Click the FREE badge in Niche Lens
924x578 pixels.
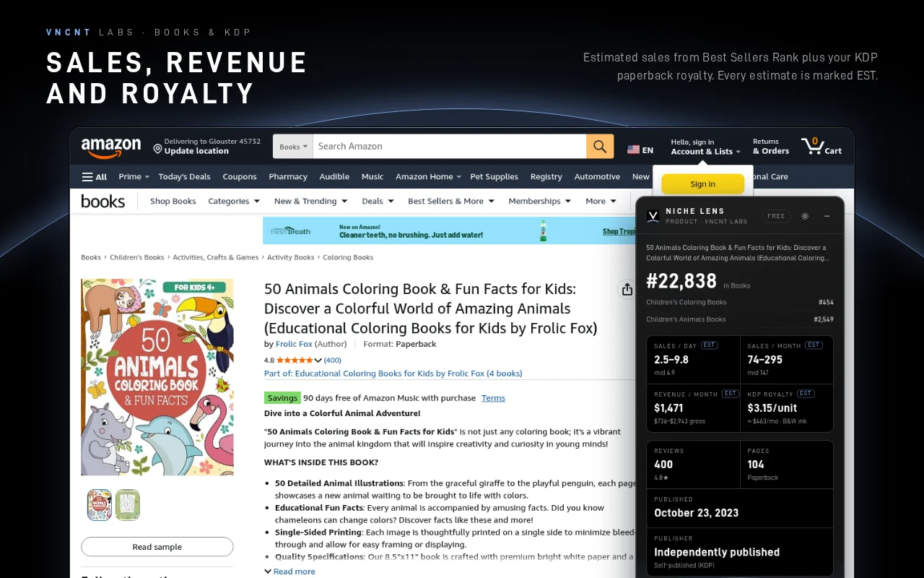coord(777,216)
